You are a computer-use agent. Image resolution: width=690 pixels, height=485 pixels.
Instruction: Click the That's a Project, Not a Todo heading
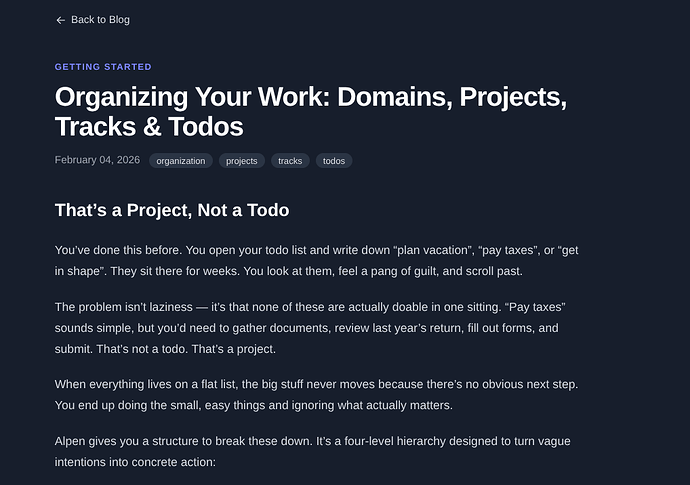tap(172, 210)
